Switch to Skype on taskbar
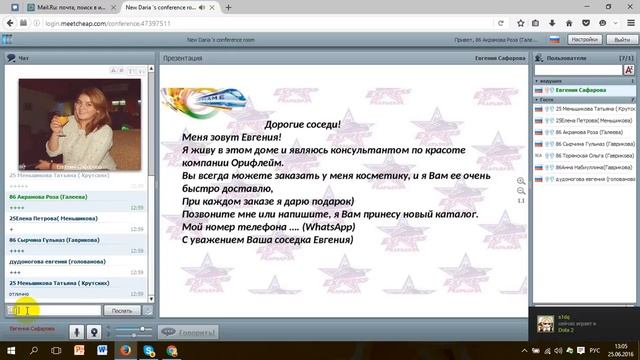Screen dimensions: 640x360 pos(149,351)
